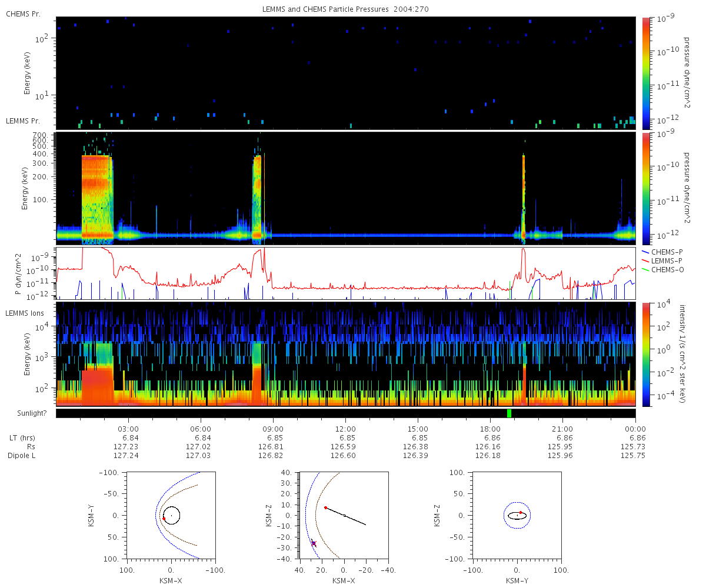Screen dimensions: 706x588
Task: Click the 03:00 time axis tick label
Action: pos(128,428)
